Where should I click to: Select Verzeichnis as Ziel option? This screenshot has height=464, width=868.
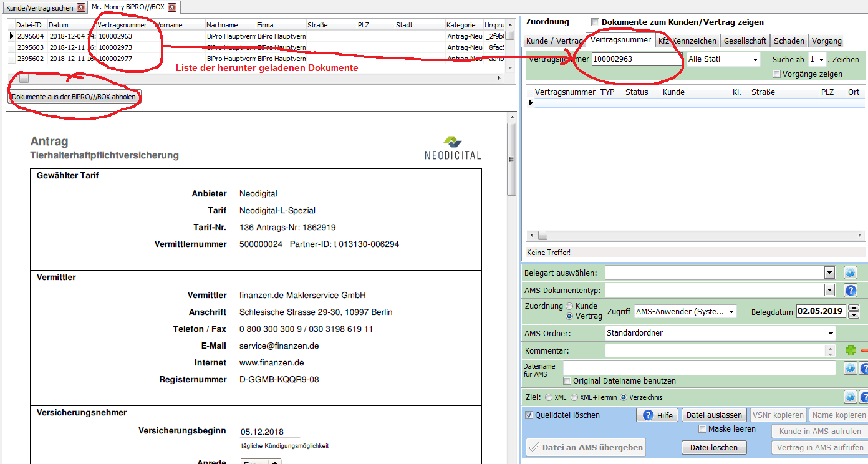(623, 397)
